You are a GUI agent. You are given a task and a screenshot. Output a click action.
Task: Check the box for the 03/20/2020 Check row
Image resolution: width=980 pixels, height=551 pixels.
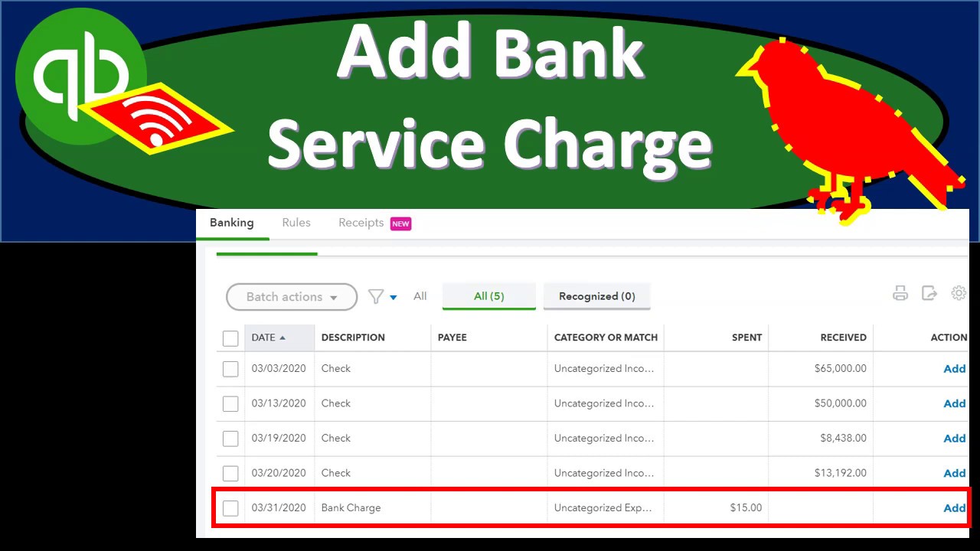230,473
